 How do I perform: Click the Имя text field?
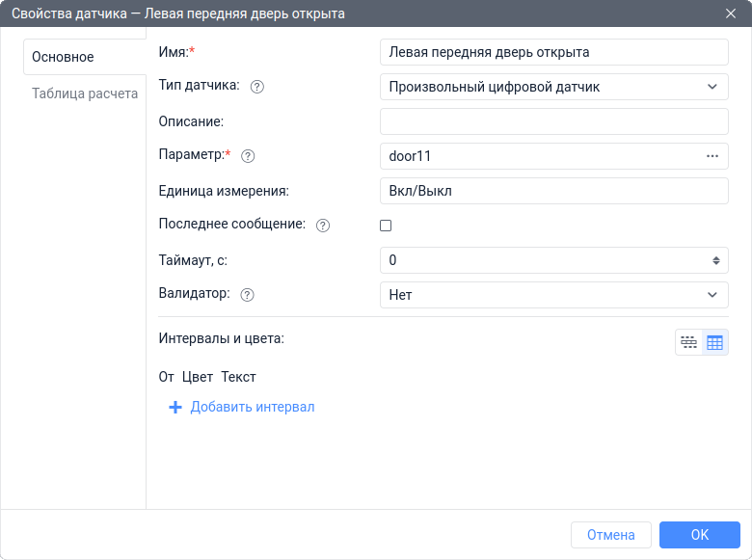coord(554,52)
